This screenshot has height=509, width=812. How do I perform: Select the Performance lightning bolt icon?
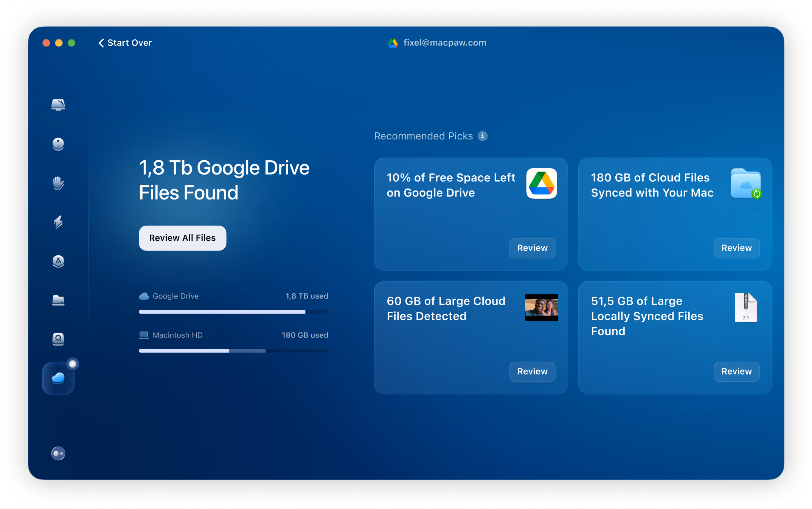click(x=58, y=222)
